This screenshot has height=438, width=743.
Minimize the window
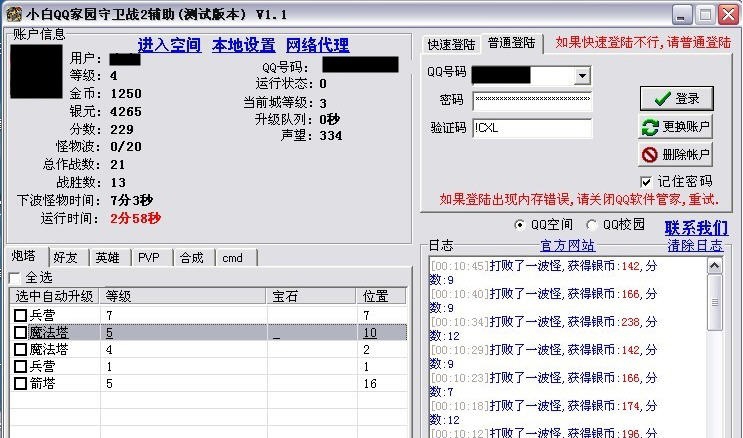click(681, 15)
